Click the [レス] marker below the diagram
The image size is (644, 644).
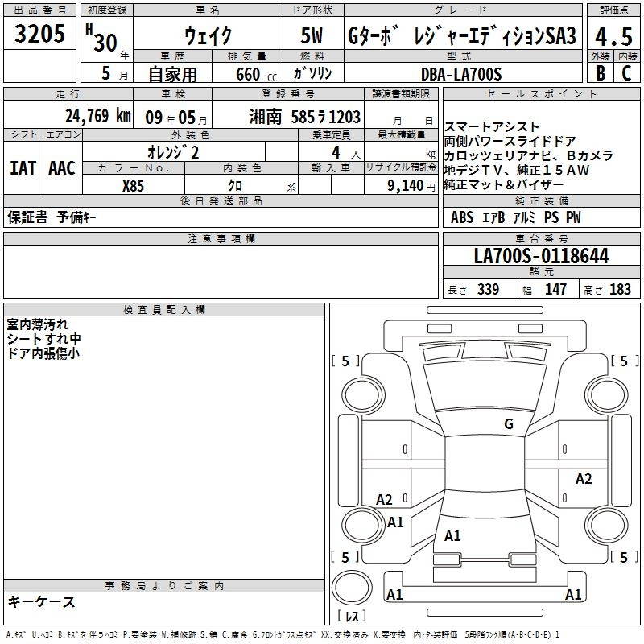tap(352, 617)
